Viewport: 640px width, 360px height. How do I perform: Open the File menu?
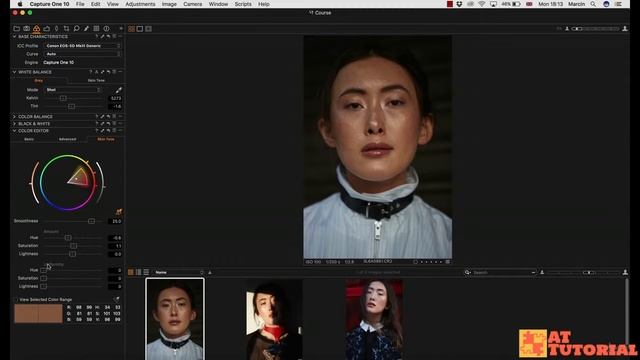tap(80, 4)
